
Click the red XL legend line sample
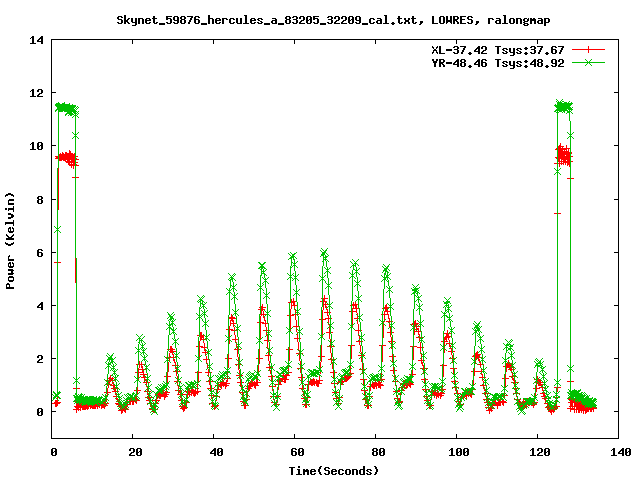click(588, 50)
